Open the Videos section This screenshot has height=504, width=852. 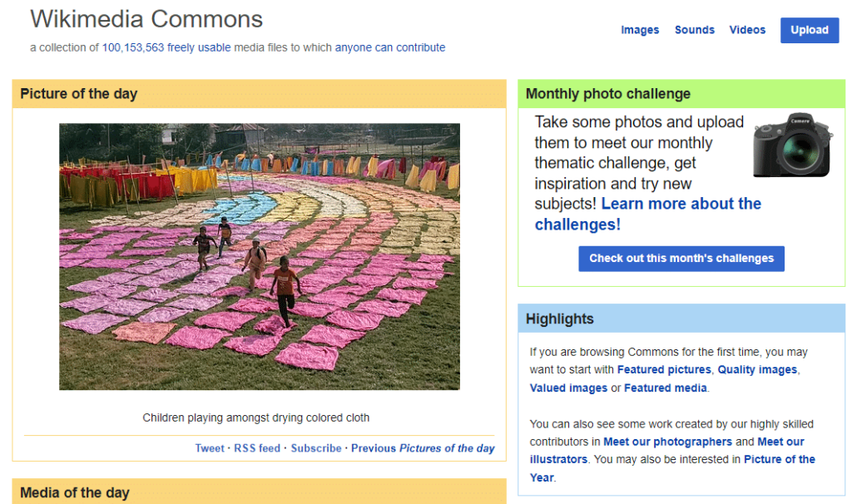tap(747, 30)
